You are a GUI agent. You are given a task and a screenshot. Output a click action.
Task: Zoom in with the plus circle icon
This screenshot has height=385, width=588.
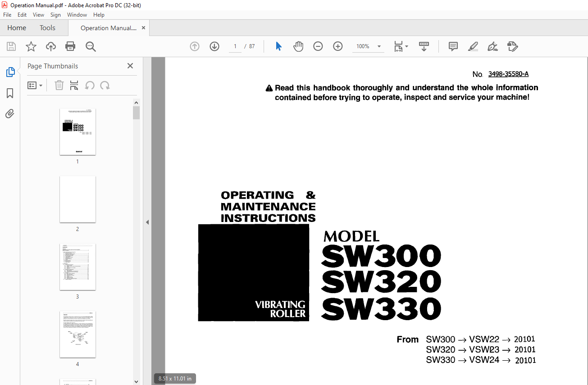pyautogui.click(x=338, y=46)
